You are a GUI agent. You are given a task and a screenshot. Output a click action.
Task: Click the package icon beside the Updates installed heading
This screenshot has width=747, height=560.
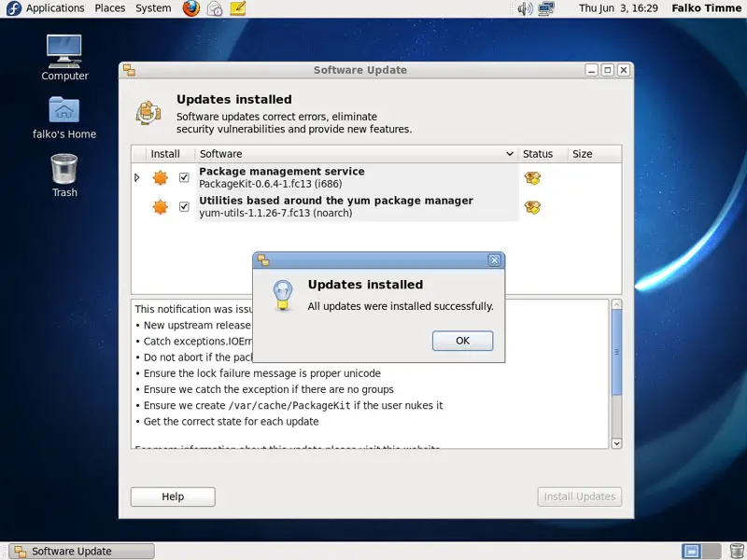click(x=148, y=112)
